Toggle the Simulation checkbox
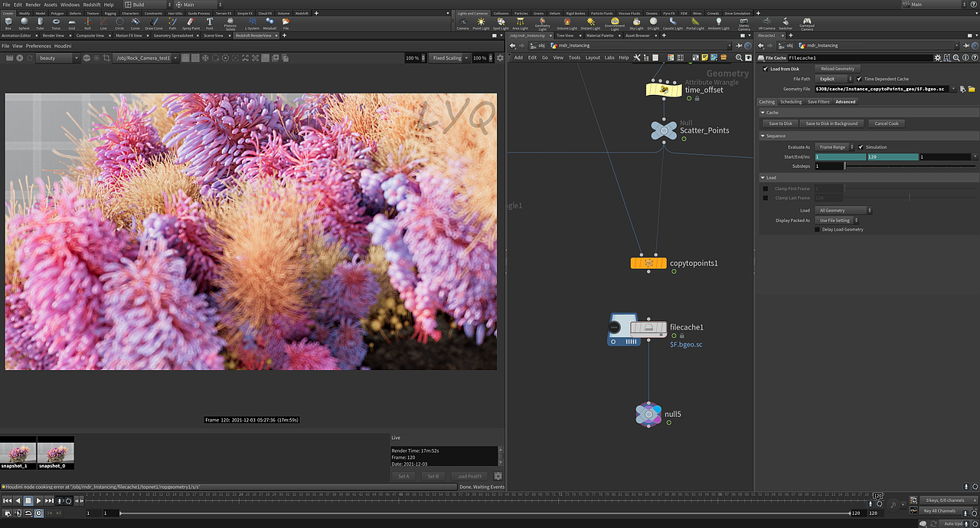 [861, 147]
